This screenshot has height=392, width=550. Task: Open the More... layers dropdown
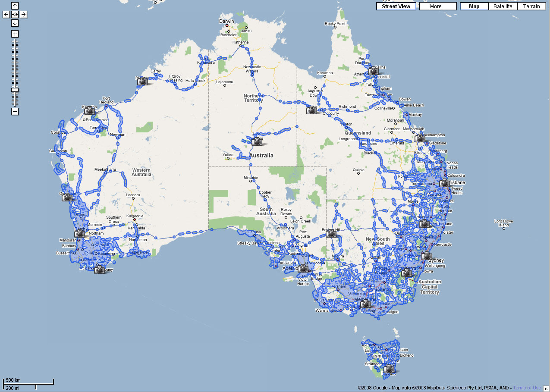(x=437, y=6)
